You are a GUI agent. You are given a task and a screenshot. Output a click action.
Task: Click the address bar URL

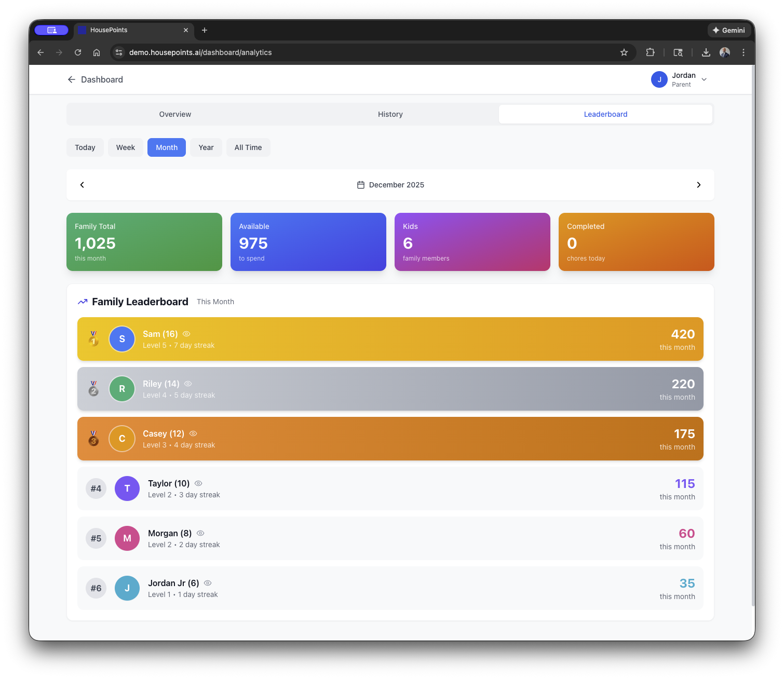pos(200,52)
